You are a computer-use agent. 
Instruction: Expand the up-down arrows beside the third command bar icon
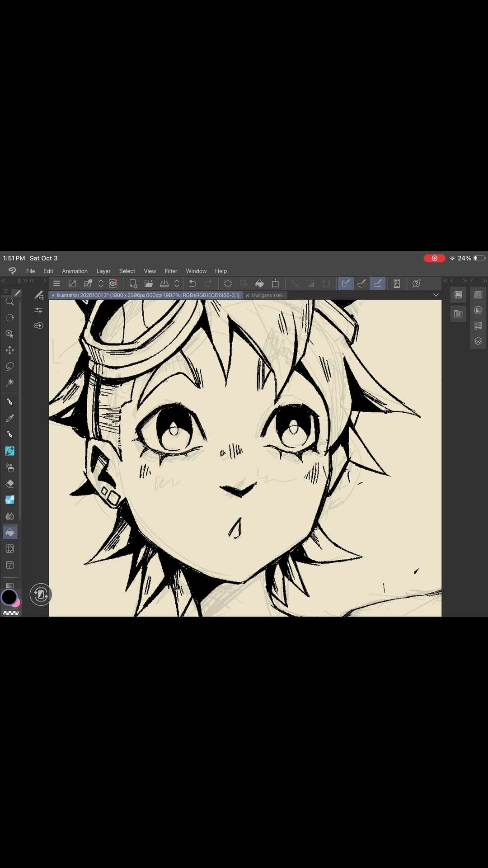tap(101, 283)
